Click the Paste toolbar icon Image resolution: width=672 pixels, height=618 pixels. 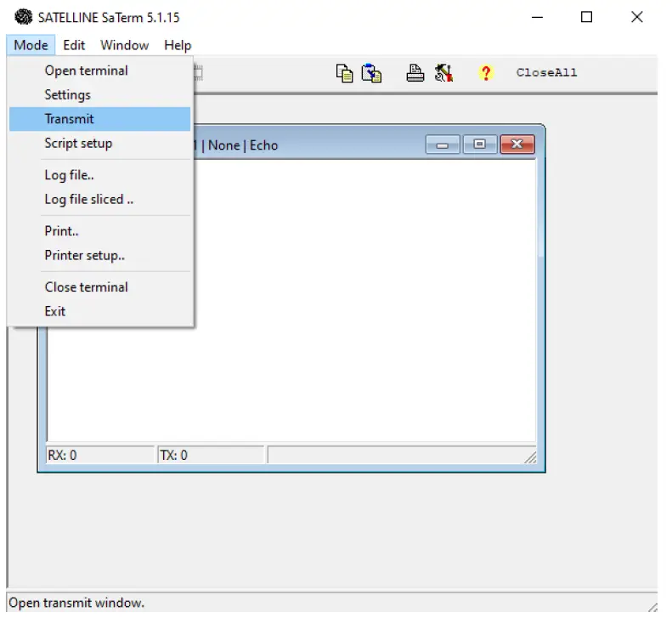(x=371, y=73)
